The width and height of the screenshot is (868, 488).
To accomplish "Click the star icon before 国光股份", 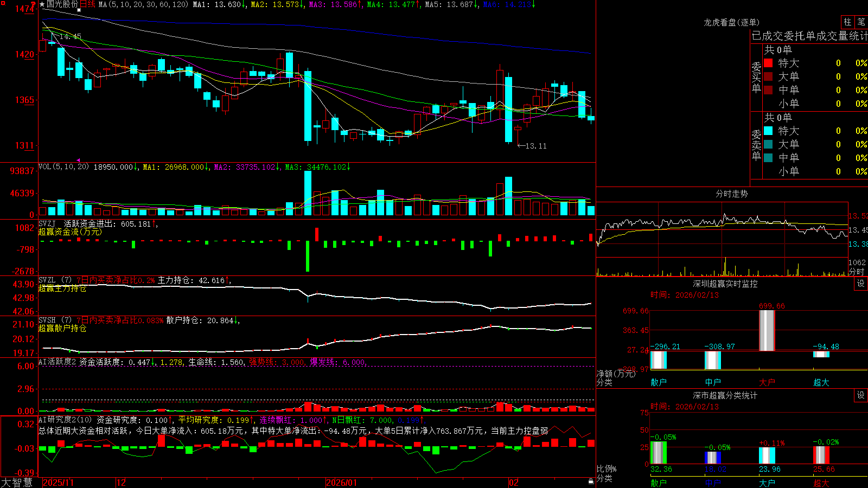I will [x=42, y=4].
